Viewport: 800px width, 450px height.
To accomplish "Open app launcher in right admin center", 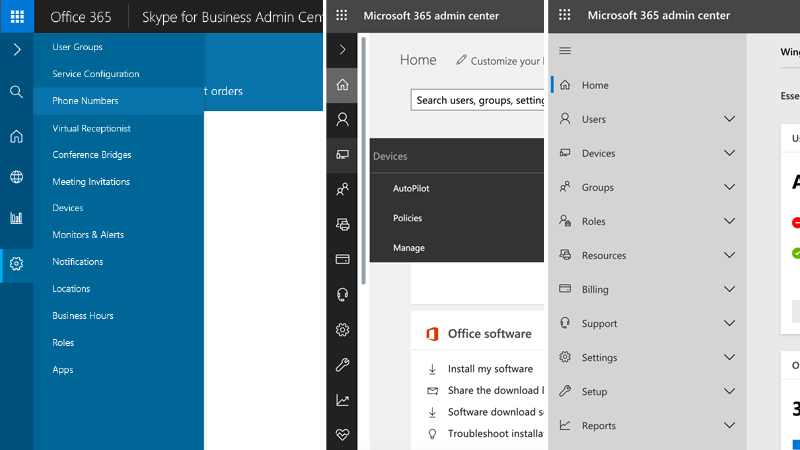I will tap(564, 15).
